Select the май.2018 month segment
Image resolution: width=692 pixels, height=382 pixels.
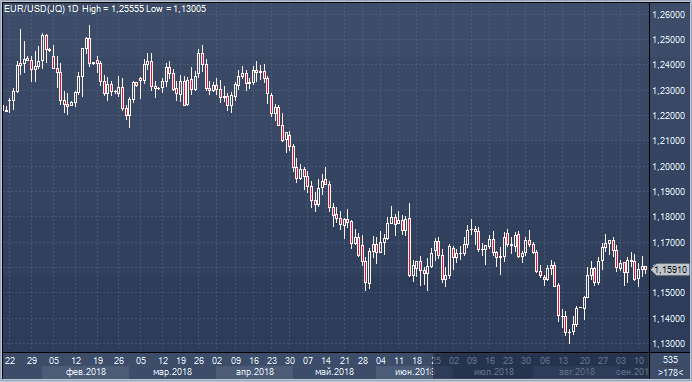334,372
